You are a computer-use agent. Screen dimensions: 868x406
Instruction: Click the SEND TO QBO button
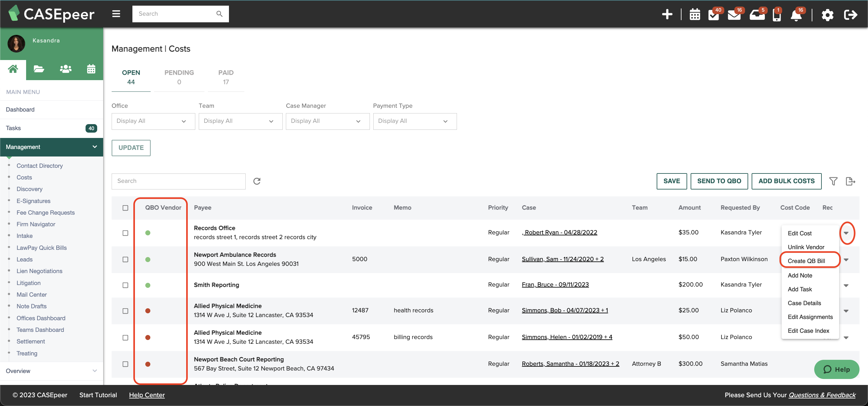pos(719,181)
